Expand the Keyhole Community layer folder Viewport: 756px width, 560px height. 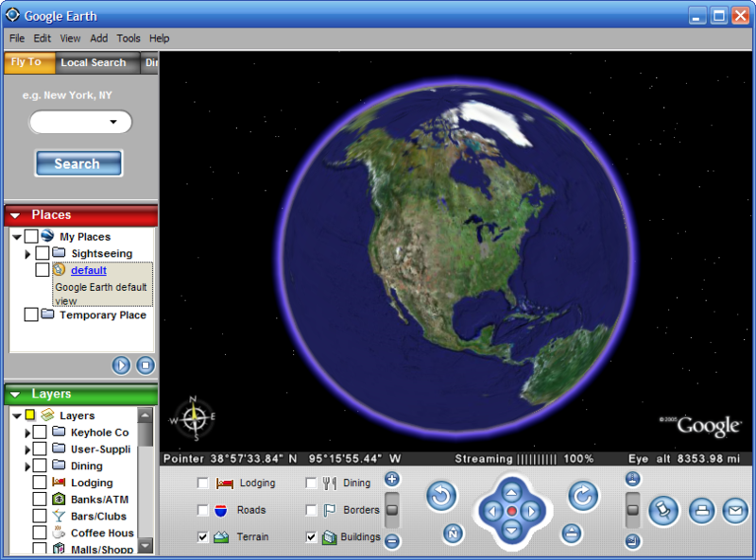click(x=27, y=433)
